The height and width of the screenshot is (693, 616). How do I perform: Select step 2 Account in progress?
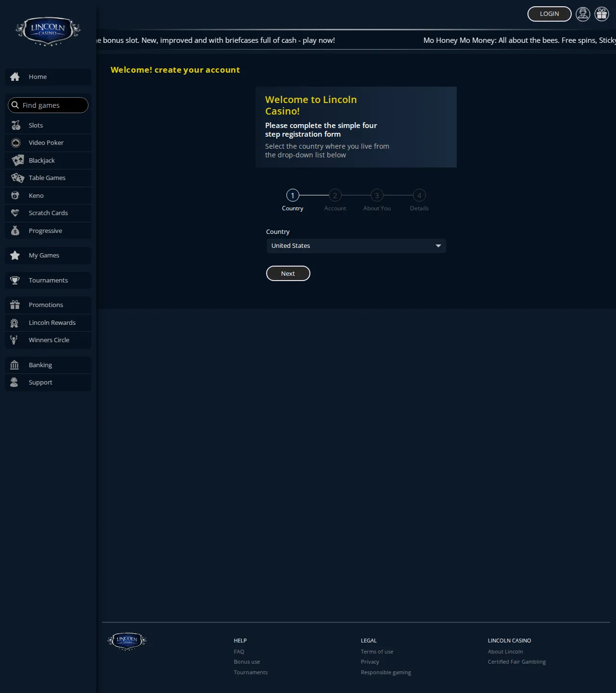[x=335, y=200]
